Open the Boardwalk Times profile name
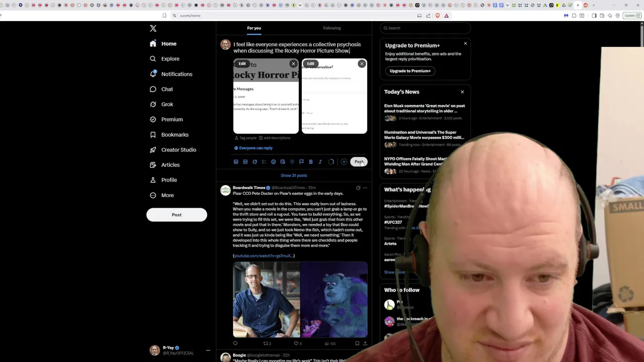The height and width of the screenshot is (362, 644). click(249, 188)
